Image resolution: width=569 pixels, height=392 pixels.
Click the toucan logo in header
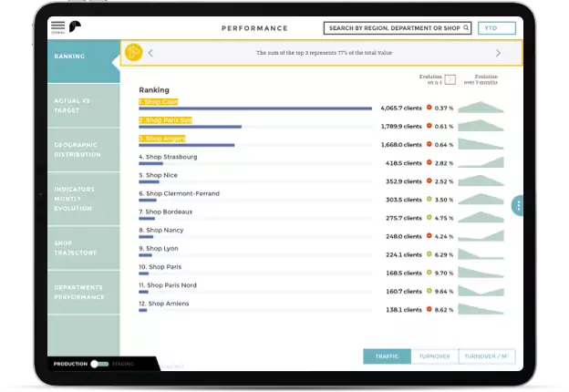coord(75,26)
